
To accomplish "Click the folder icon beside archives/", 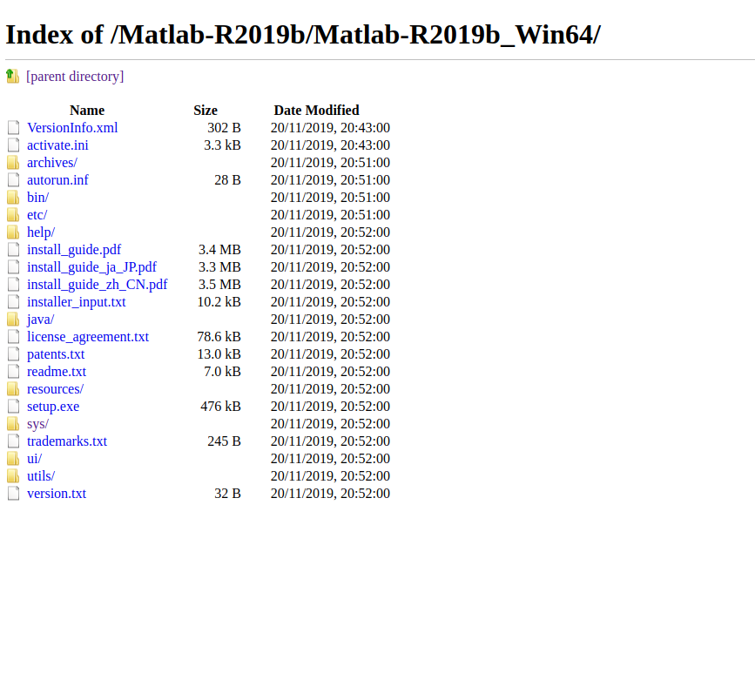I will pyautogui.click(x=13, y=163).
